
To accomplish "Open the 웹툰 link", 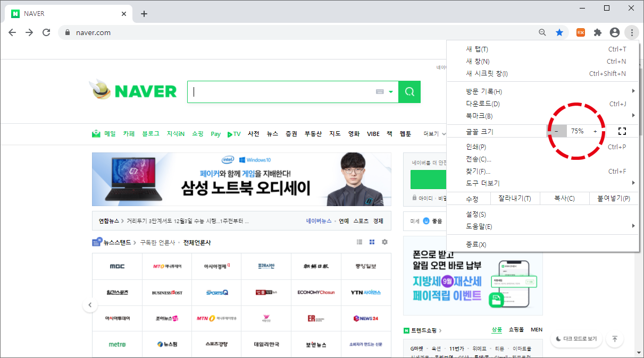I will click(405, 134).
